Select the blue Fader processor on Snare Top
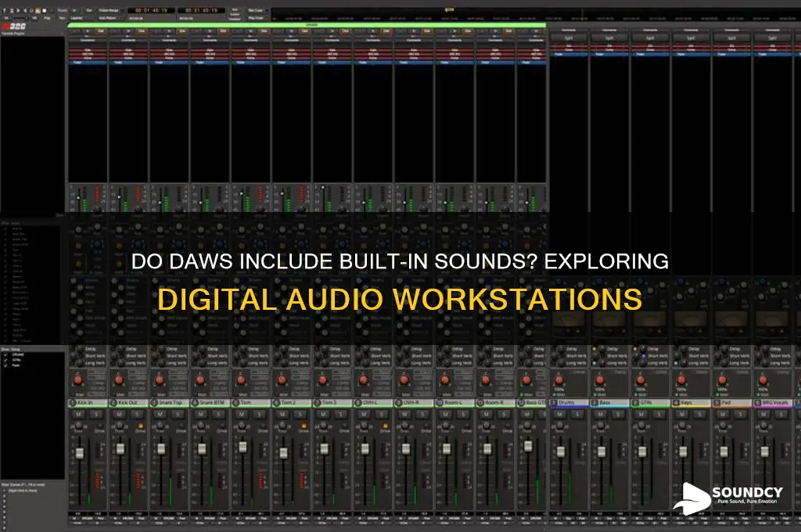 pyautogui.click(x=169, y=62)
